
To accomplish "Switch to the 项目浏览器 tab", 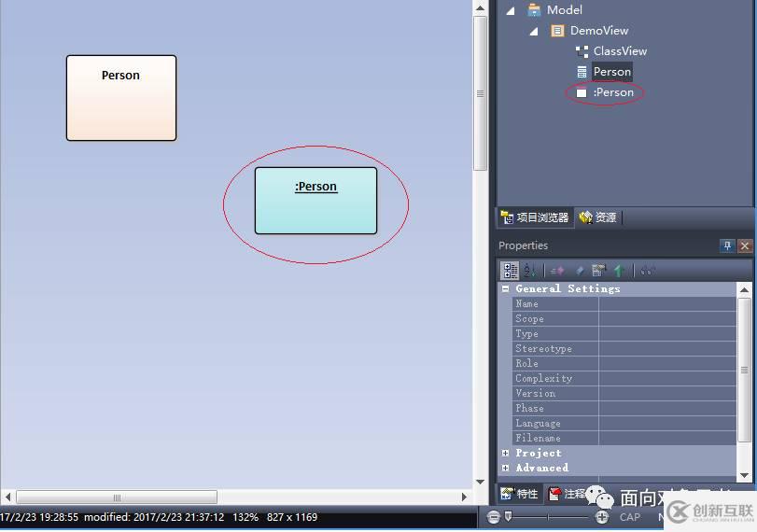I will 535,217.
